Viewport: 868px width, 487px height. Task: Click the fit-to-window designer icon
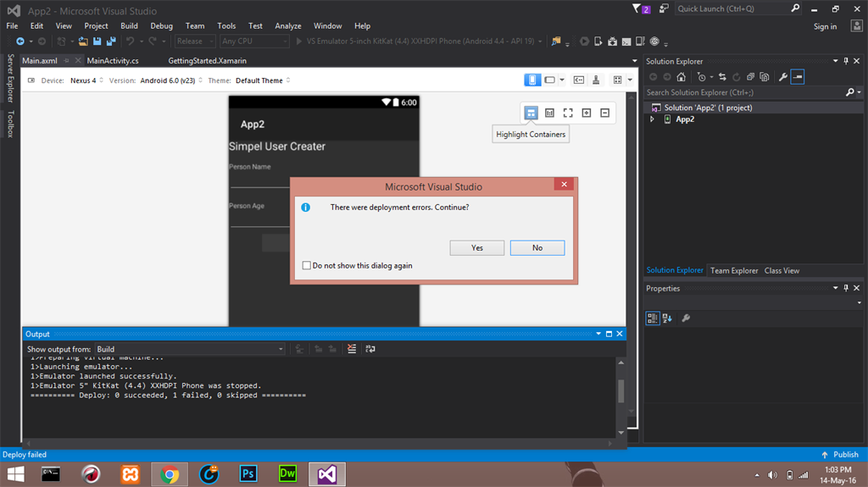pos(568,113)
